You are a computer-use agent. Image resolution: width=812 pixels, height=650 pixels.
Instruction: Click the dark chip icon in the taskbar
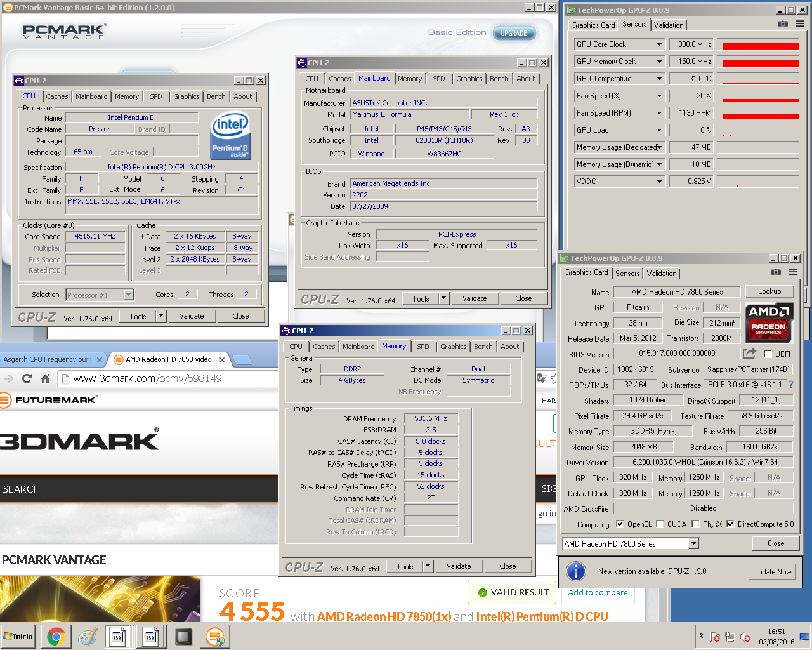coord(183,637)
